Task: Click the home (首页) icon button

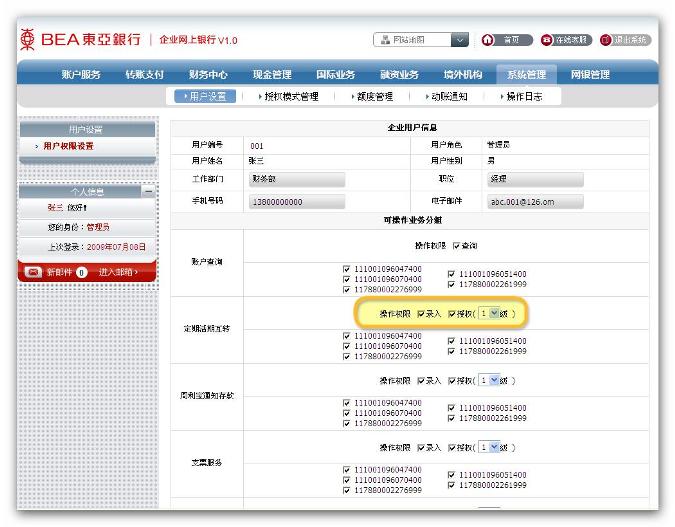Action: [x=489, y=40]
